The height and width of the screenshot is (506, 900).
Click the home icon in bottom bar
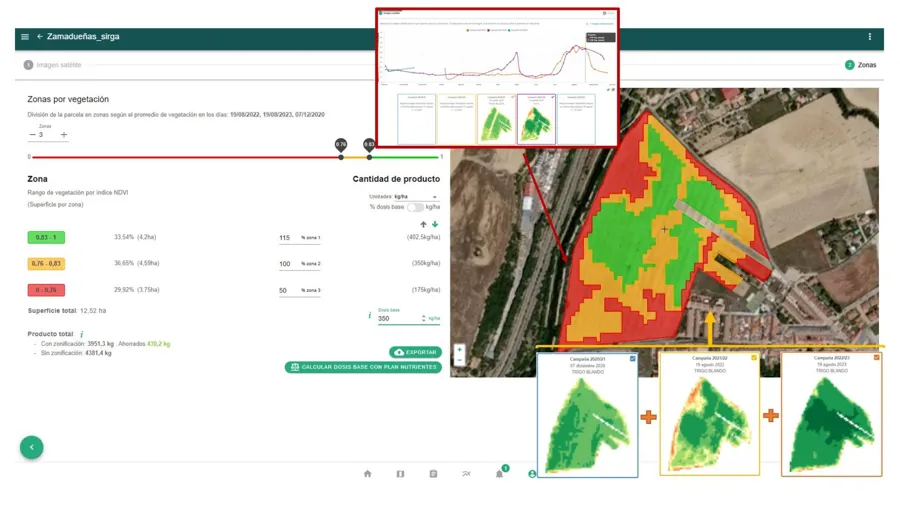click(367, 474)
